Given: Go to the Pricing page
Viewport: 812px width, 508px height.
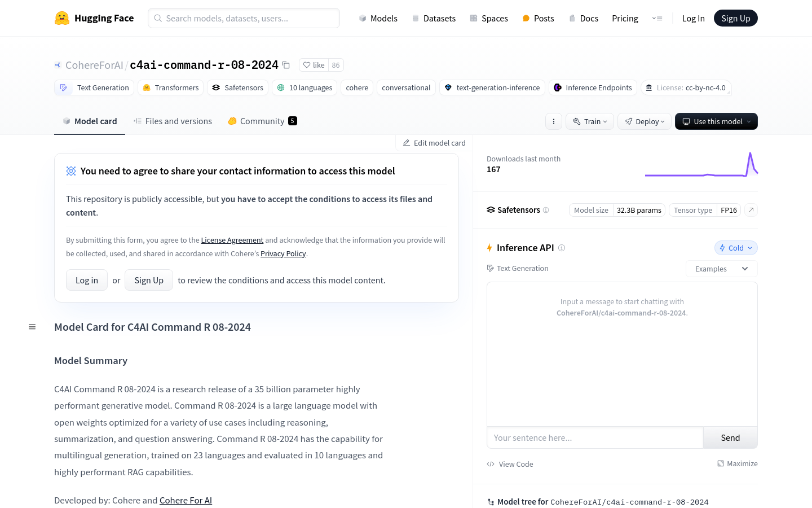Looking at the screenshot, I should [625, 18].
